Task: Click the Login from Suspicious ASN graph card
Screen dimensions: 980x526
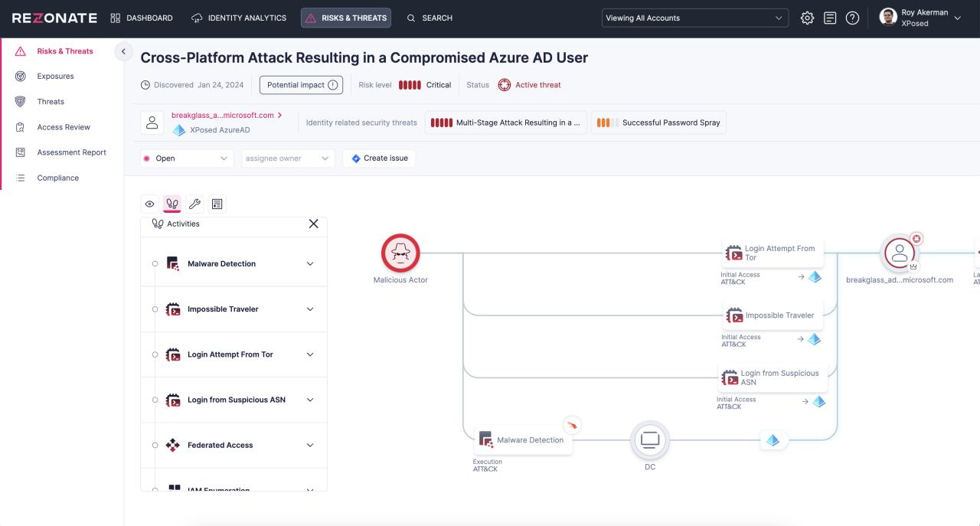Action: point(773,377)
